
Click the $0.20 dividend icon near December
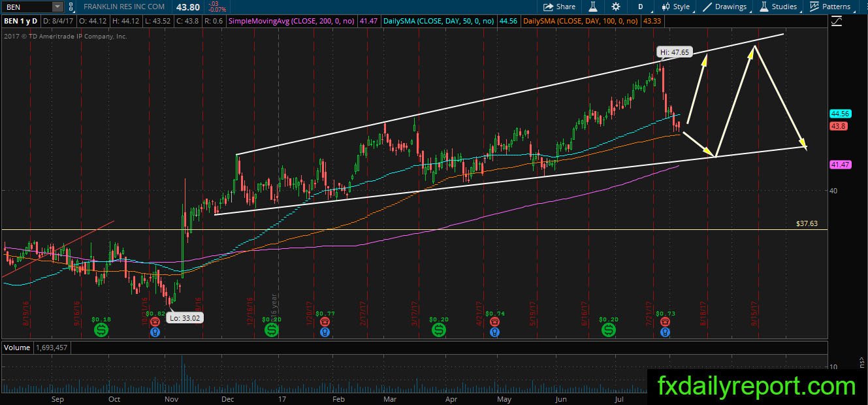[x=271, y=331]
